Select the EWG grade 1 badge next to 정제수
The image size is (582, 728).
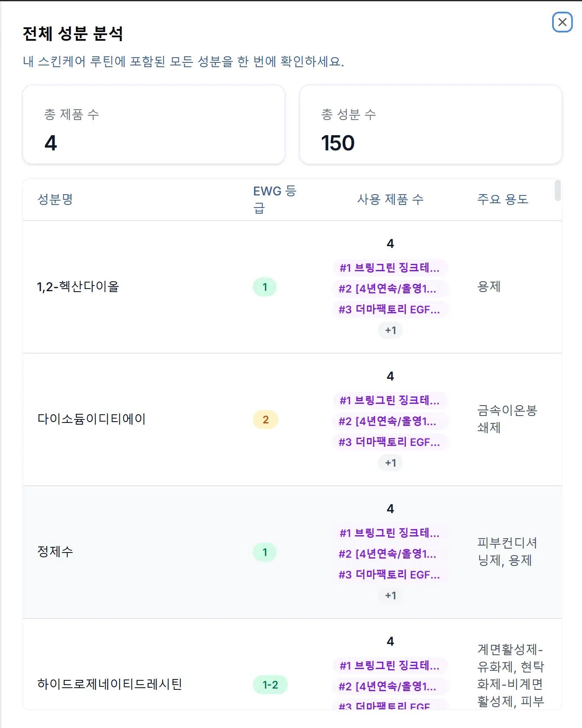click(265, 552)
